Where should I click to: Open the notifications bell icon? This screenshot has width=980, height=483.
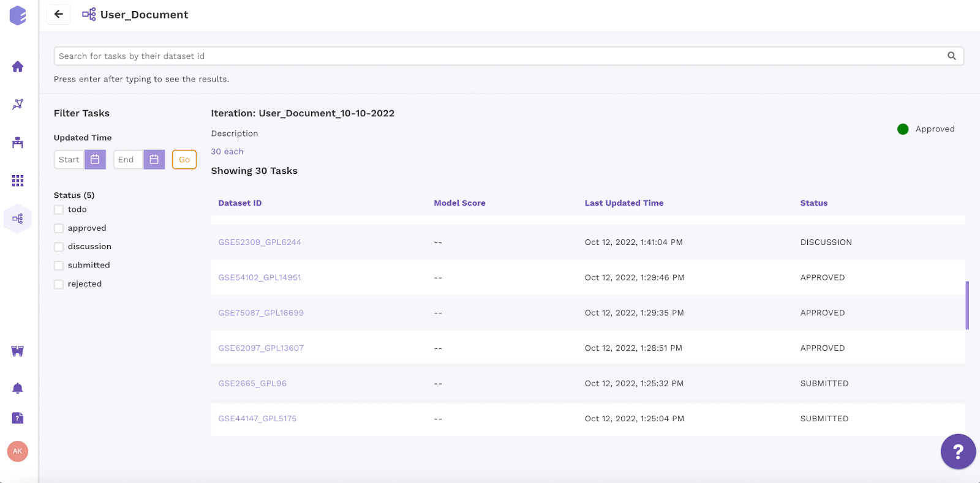point(18,388)
